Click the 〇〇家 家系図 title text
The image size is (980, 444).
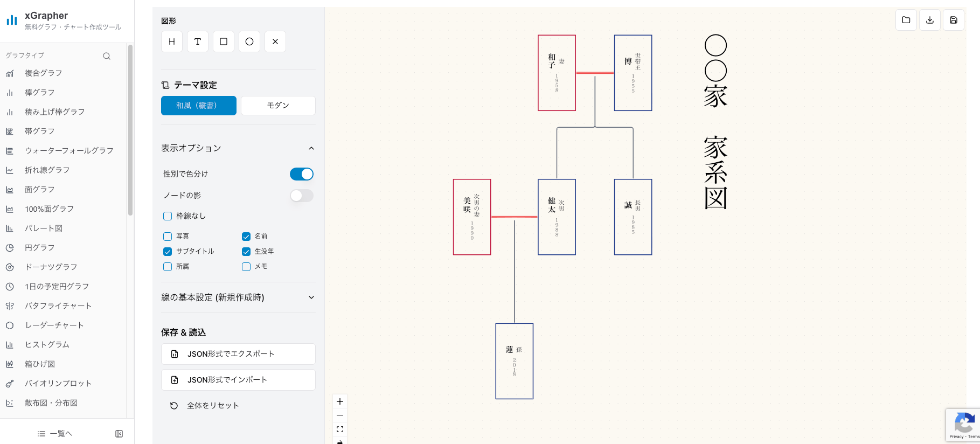pyautogui.click(x=716, y=122)
